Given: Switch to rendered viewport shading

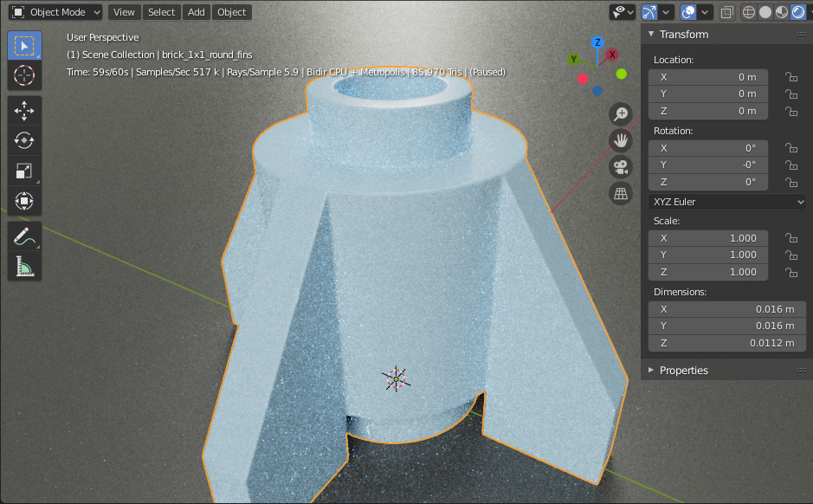Looking at the screenshot, I should pyautogui.click(x=797, y=12).
